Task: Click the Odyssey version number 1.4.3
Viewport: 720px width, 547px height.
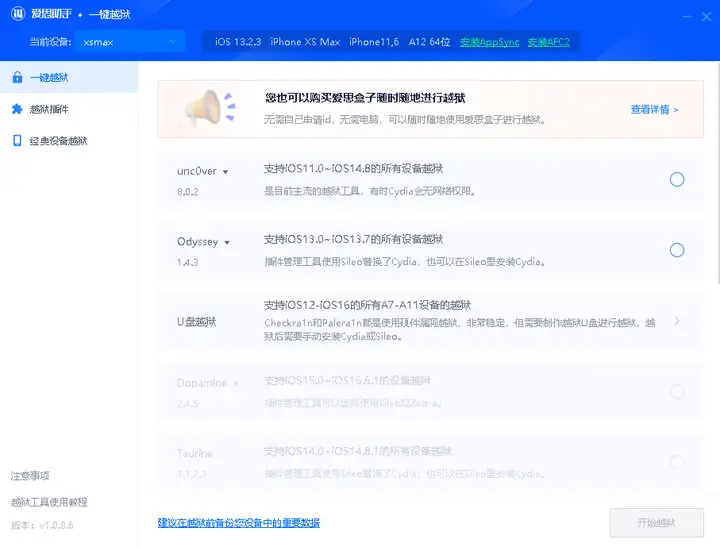Action: coord(188,263)
